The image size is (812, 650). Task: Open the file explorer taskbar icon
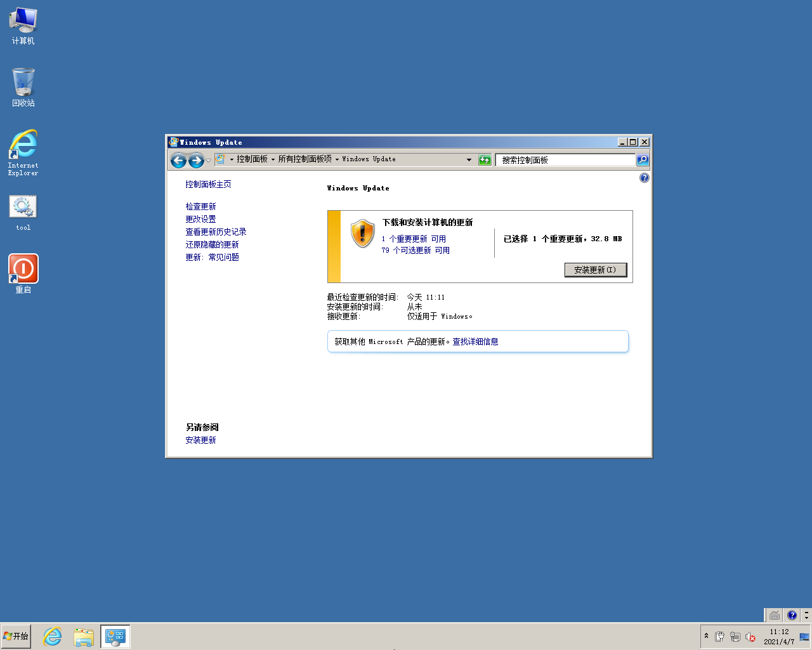pyautogui.click(x=83, y=636)
